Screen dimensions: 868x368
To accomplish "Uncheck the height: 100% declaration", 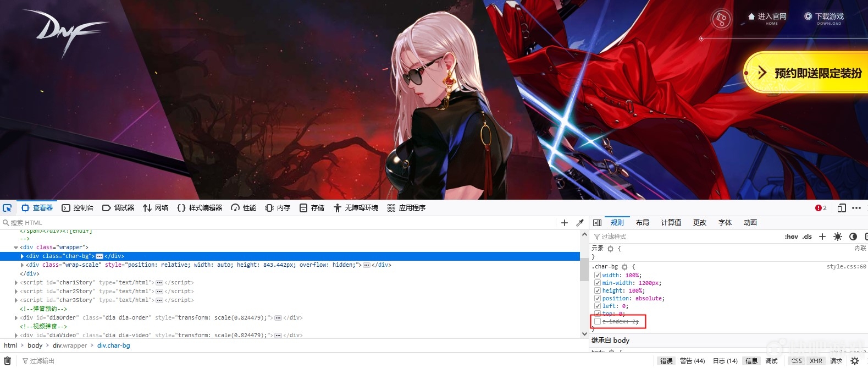I will click(x=598, y=291).
